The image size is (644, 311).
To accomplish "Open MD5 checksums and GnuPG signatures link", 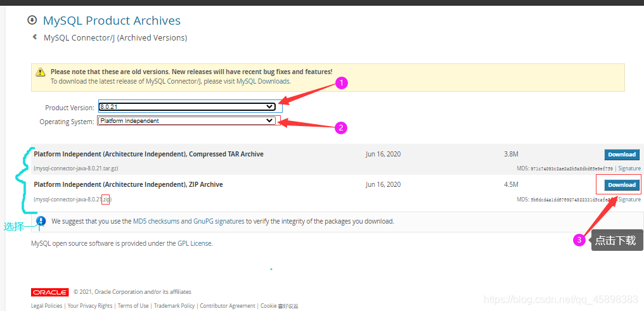I will click(x=188, y=221).
